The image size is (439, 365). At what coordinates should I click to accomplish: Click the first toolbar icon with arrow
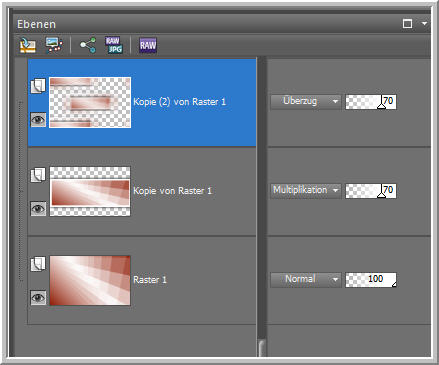pos(28,45)
